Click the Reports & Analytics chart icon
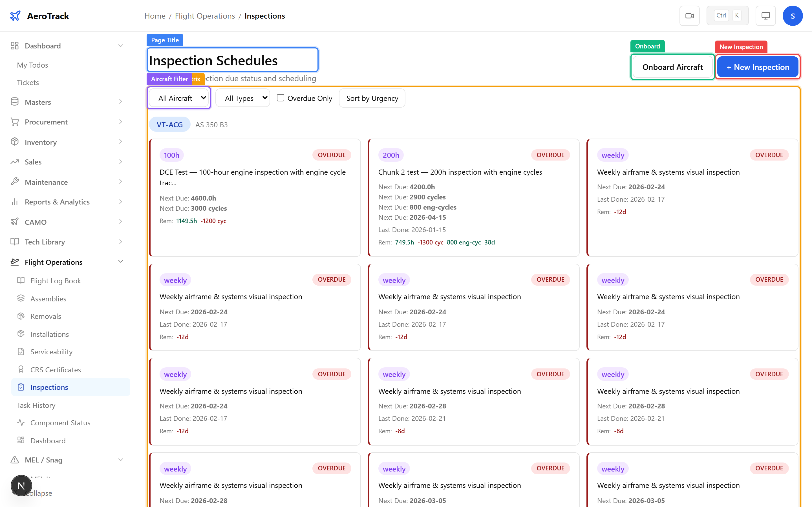This screenshot has width=812, height=507. [x=14, y=202]
